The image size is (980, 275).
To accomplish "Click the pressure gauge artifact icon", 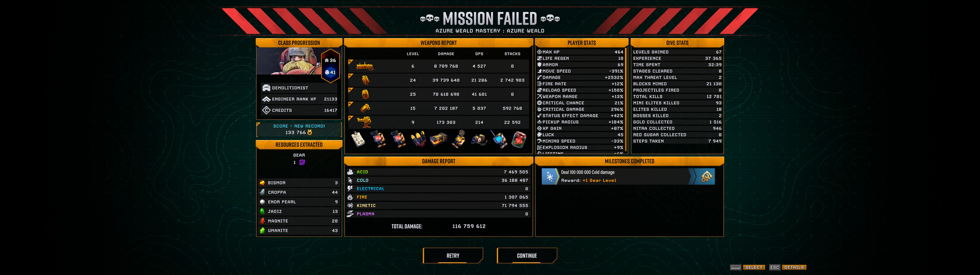I will 479,140.
